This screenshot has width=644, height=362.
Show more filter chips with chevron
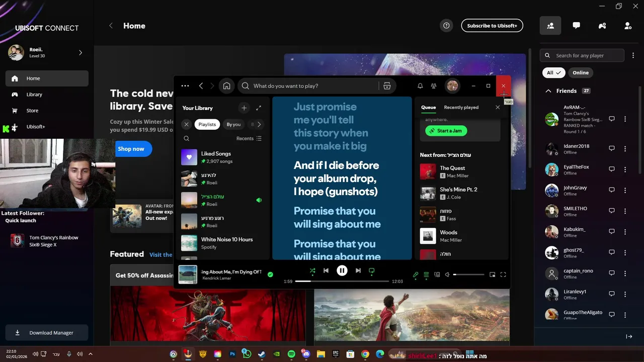pyautogui.click(x=259, y=124)
